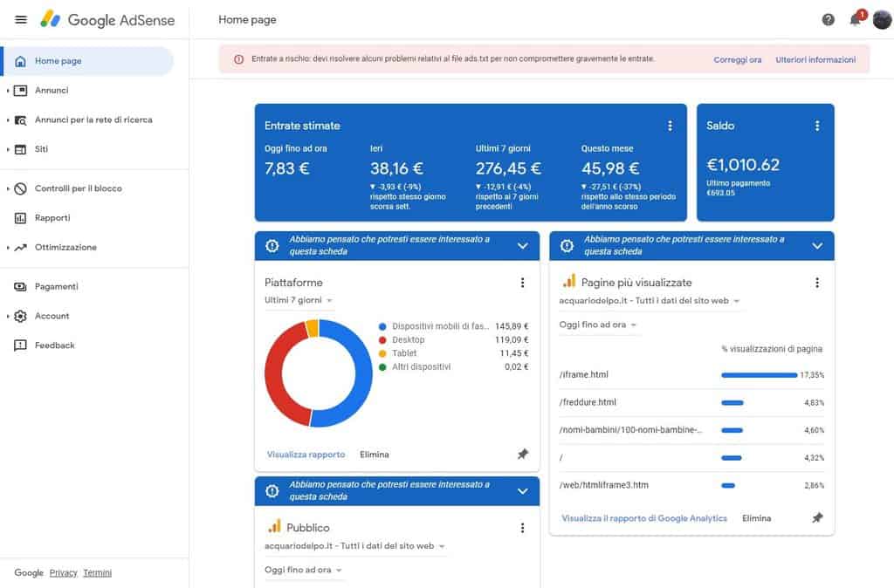This screenshot has width=894, height=588.
Task: Click the yellow Tablet legend dot
Action: coord(382,354)
